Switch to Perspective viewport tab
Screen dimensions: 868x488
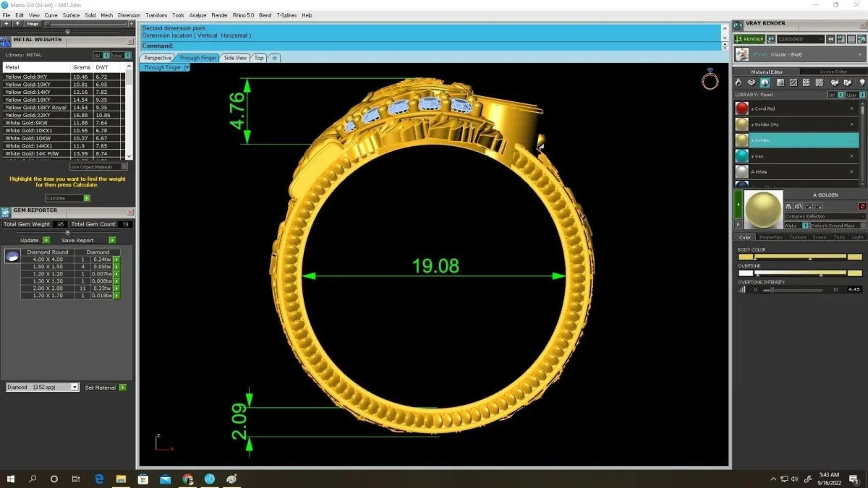point(158,58)
